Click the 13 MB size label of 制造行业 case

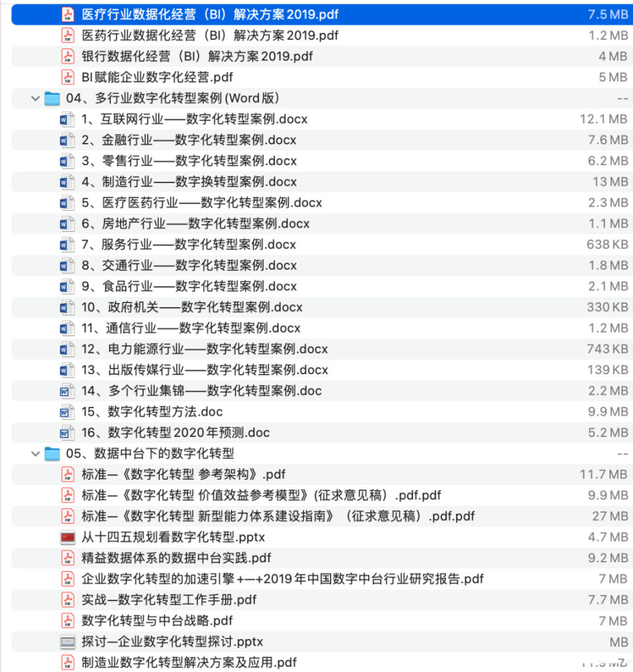coord(610,182)
